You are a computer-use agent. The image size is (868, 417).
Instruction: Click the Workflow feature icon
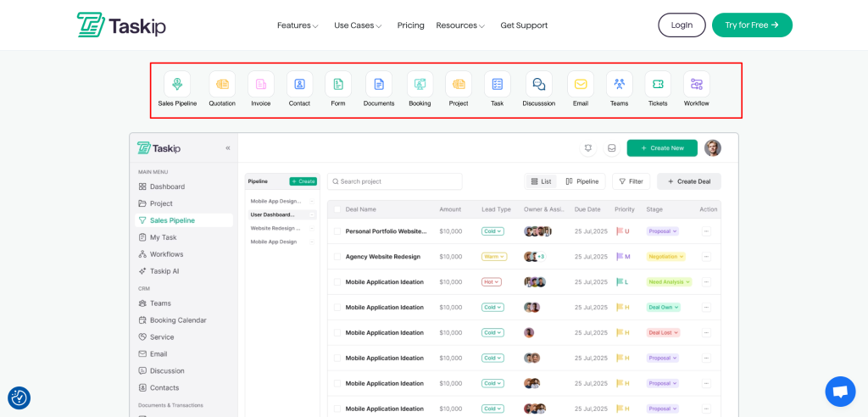click(696, 84)
